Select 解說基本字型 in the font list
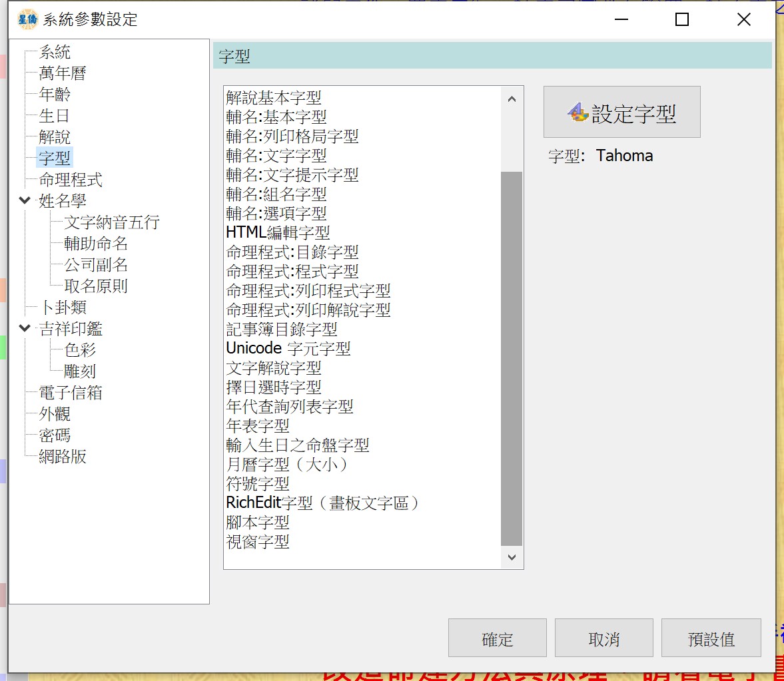Screen dimensions: 784x681 [274, 98]
